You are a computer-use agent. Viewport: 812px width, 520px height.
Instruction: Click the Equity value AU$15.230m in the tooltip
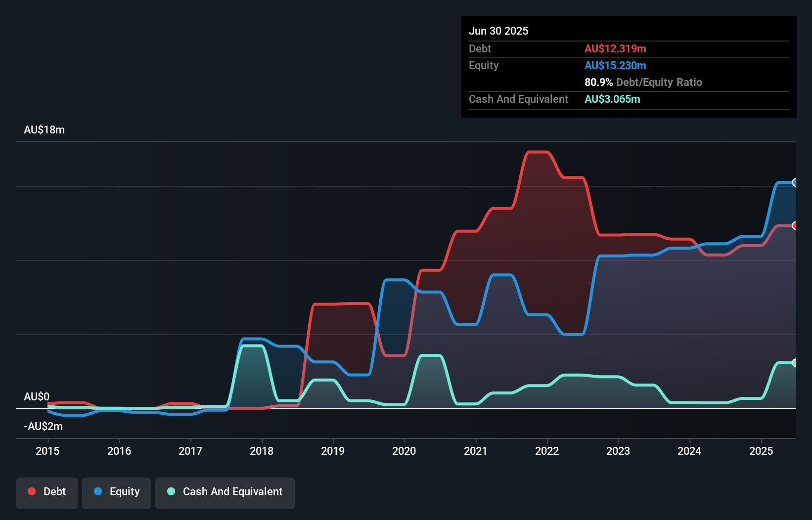[615, 65]
